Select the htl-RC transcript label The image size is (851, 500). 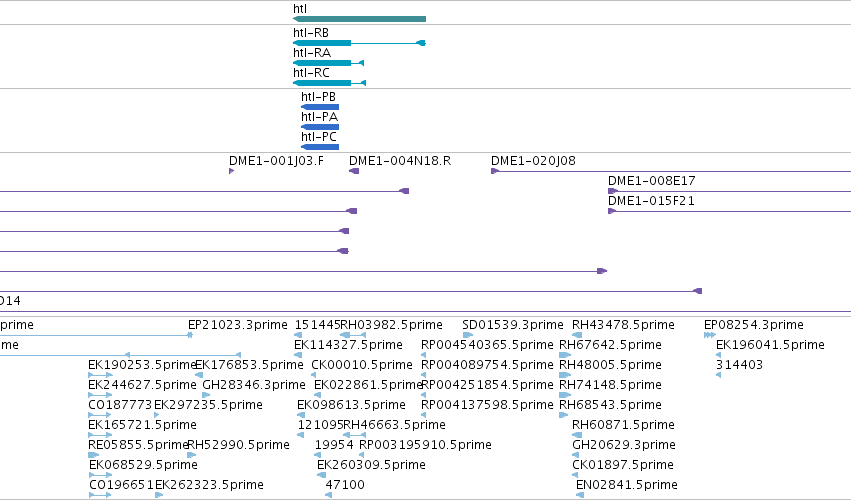(x=312, y=73)
